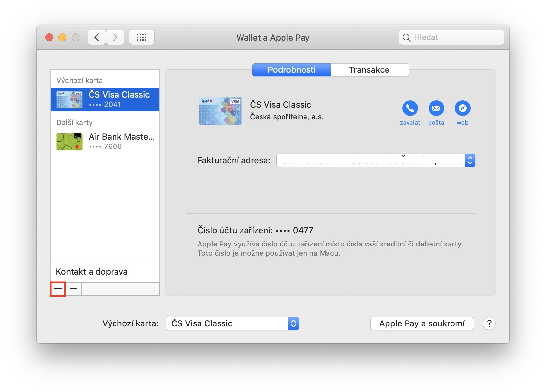Switch to the Transakce tab
Viewport: 546px width, 392px height.
click(369, 70)
